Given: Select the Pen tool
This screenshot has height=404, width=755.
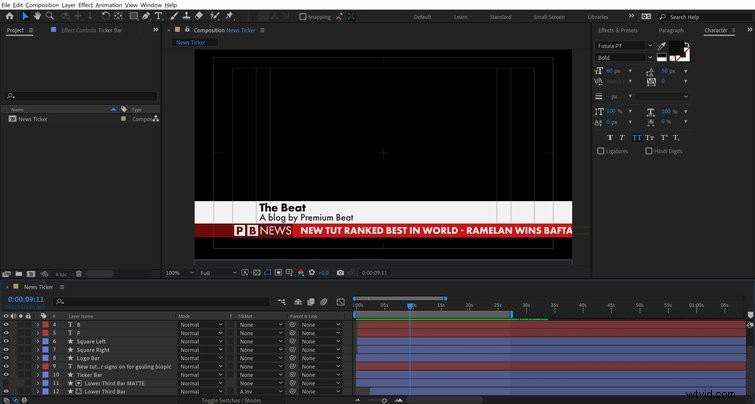Looking at the screenshot, I should [x=146, y=16].
